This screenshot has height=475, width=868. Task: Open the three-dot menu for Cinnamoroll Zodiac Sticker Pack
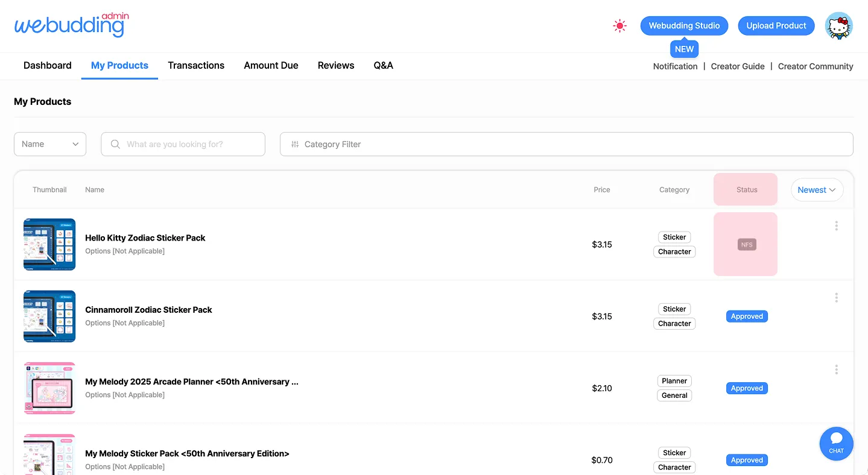point(836,297)
